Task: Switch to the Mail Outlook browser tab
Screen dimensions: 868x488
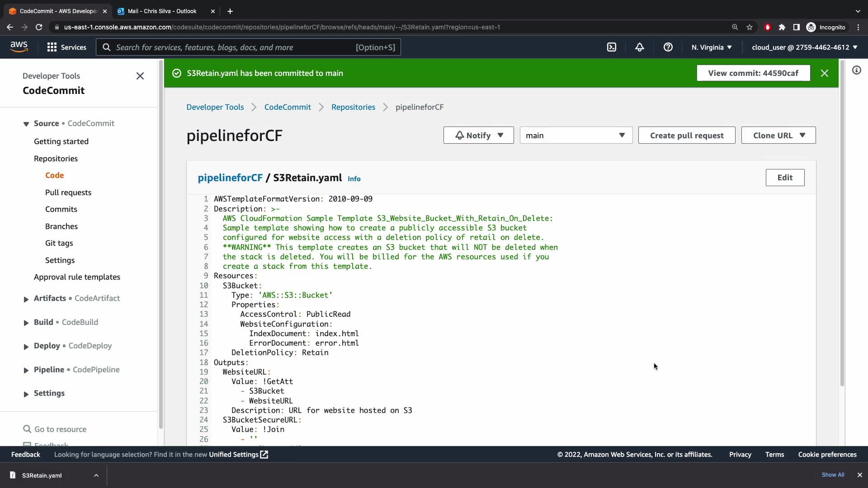Action: click(x=162, y=11)
